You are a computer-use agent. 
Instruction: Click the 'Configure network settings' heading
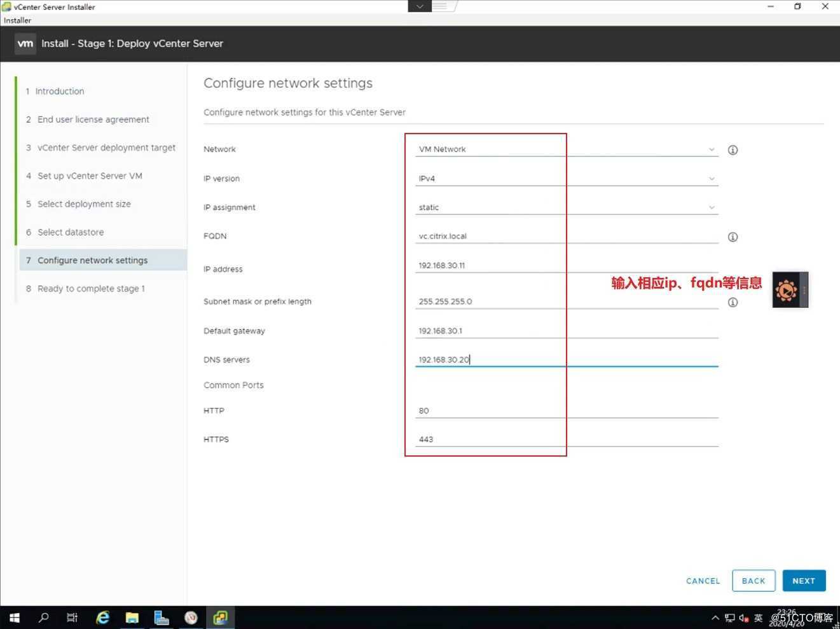[x=288, y=83]
